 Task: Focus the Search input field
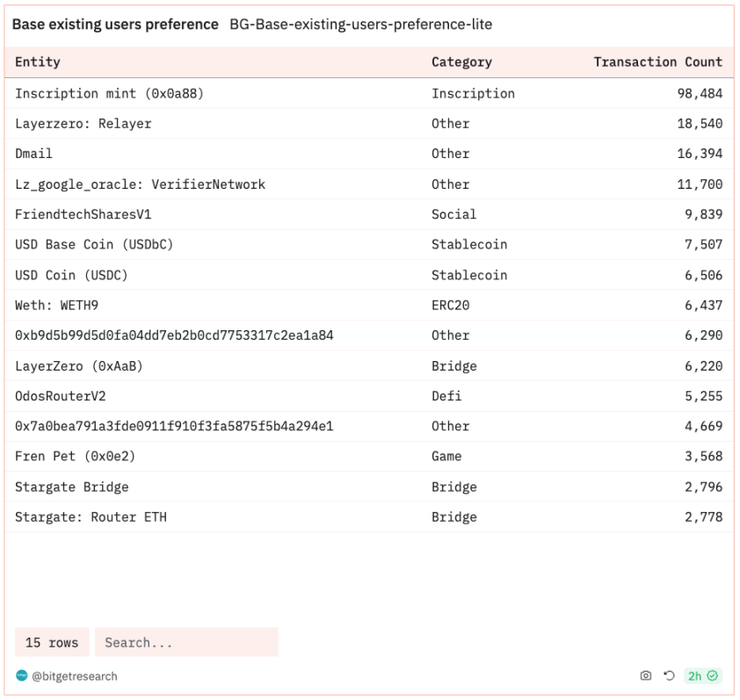coord(186,642)
